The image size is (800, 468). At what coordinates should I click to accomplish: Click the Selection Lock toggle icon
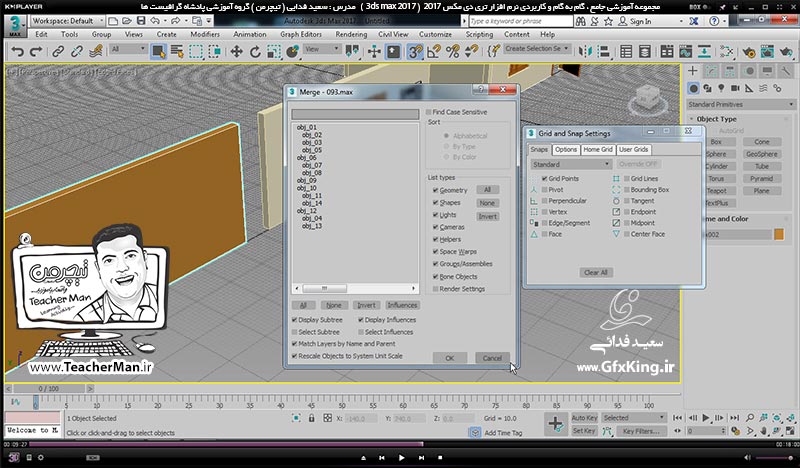pos(311,418)
